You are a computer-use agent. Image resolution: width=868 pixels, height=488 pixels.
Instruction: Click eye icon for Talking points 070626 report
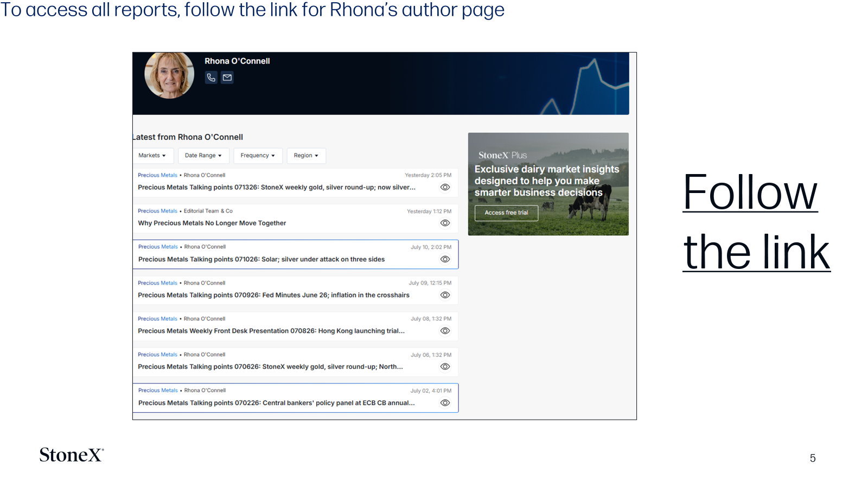445,367
